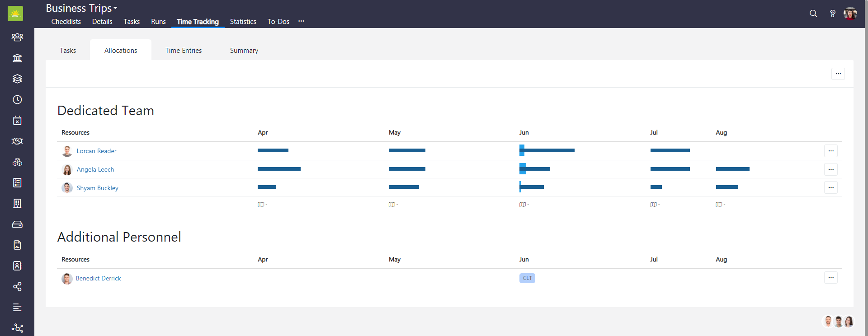Click the help question mark icon

[x=832, y=14]
